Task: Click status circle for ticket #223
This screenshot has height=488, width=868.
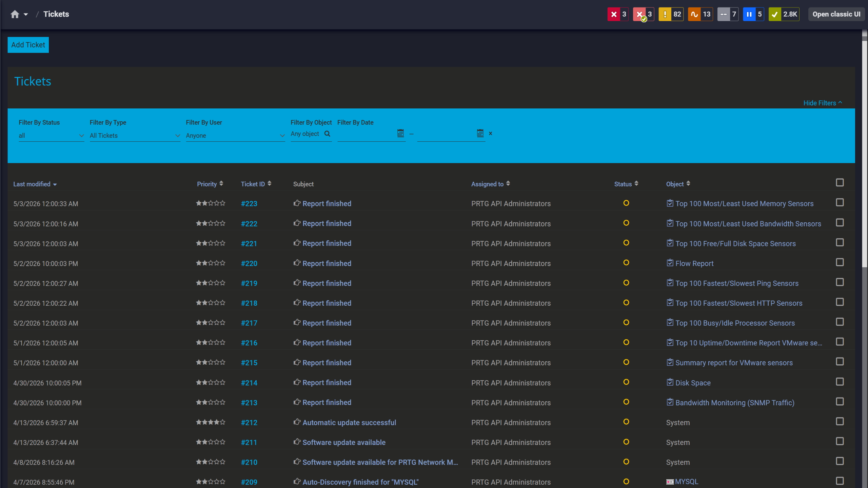Action: 626,203
